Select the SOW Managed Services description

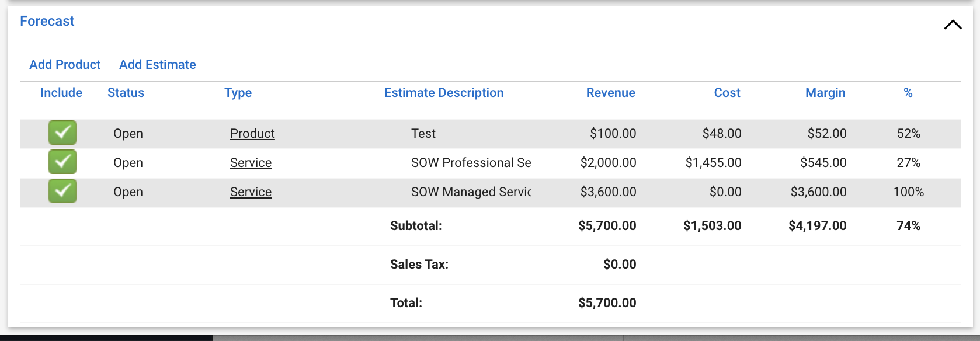[x=471, y=192]
